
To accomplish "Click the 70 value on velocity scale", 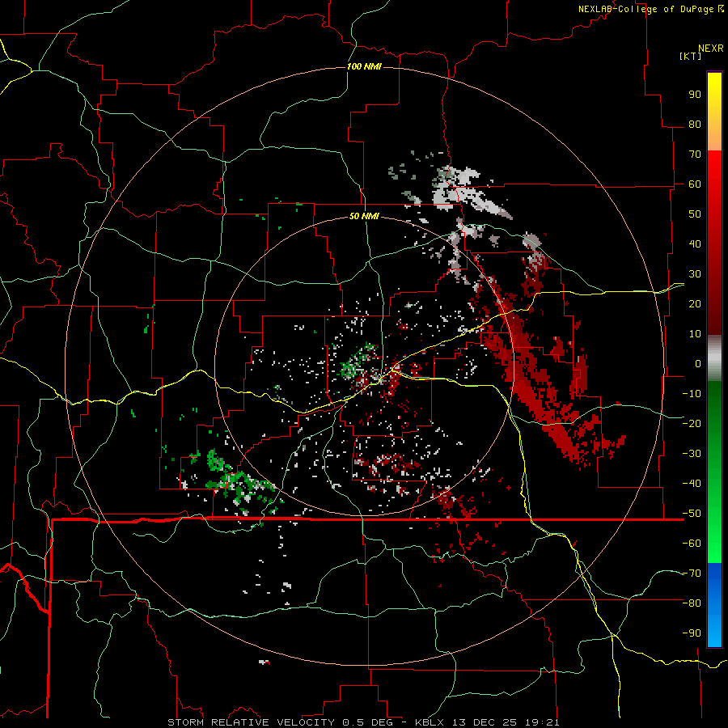I will click(695, 154).
